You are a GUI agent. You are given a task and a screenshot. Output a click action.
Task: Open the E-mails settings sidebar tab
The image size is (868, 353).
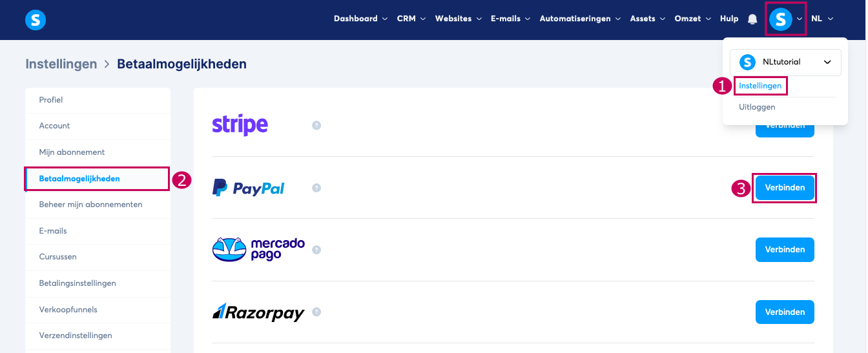98,231
